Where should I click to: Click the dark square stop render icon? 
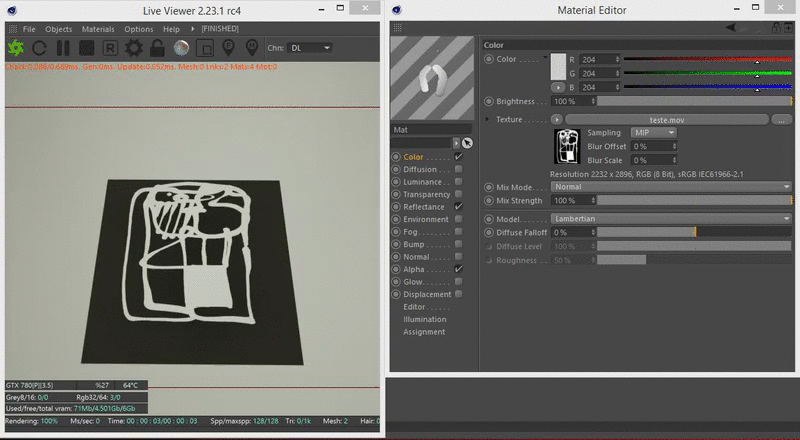(x=86, y=48)
